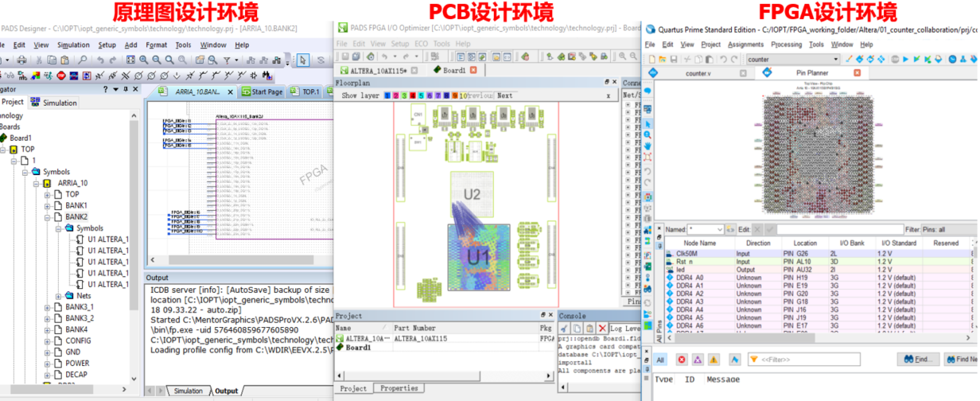Click the navigator panel vertical scrollbar
This screenshot has width=980, height=401.
click(x=134, y=247)
